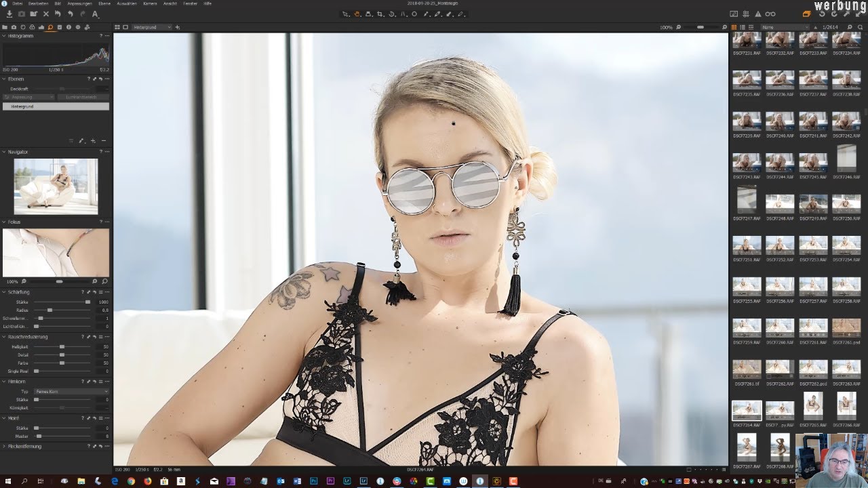Open Chrome from the taskbar

[131, 481]
